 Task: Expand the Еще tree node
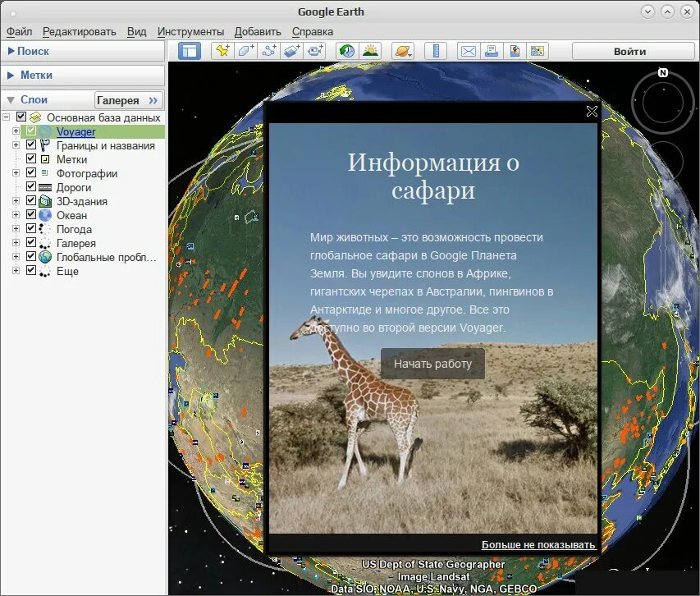pos(16,271)
